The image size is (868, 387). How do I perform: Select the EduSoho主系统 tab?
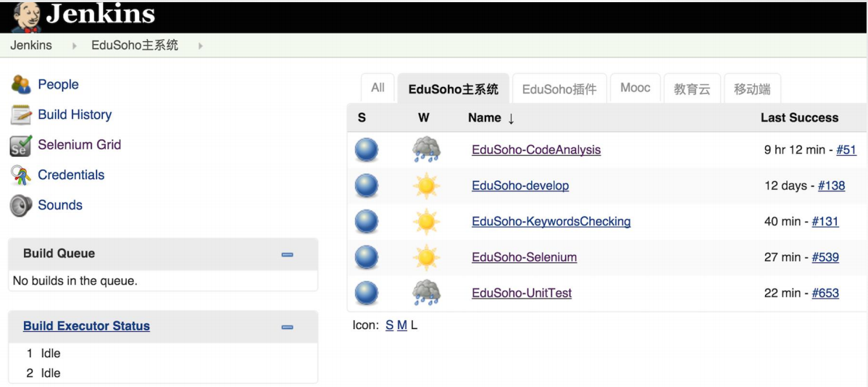454,88
